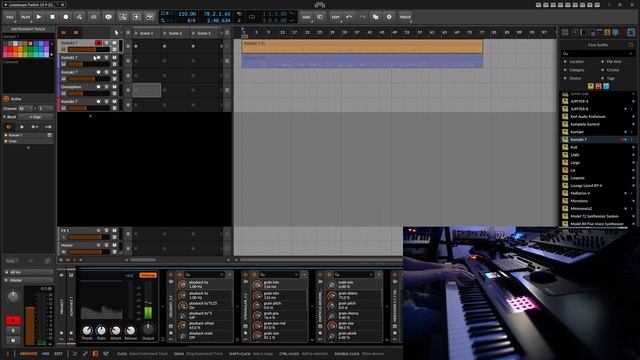
Task: Toggle the automation write icon beside record
Action: 79,17
